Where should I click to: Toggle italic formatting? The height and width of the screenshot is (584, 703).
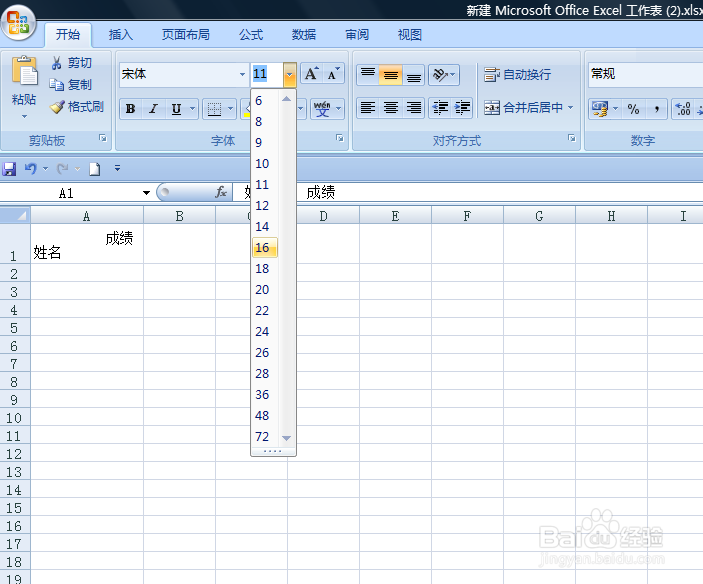click(153, 109)
